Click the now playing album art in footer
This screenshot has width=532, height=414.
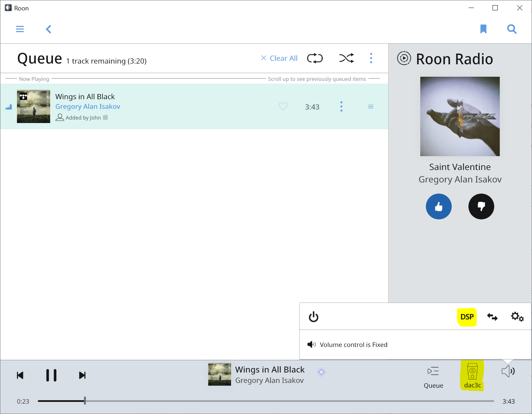point(220,374)
